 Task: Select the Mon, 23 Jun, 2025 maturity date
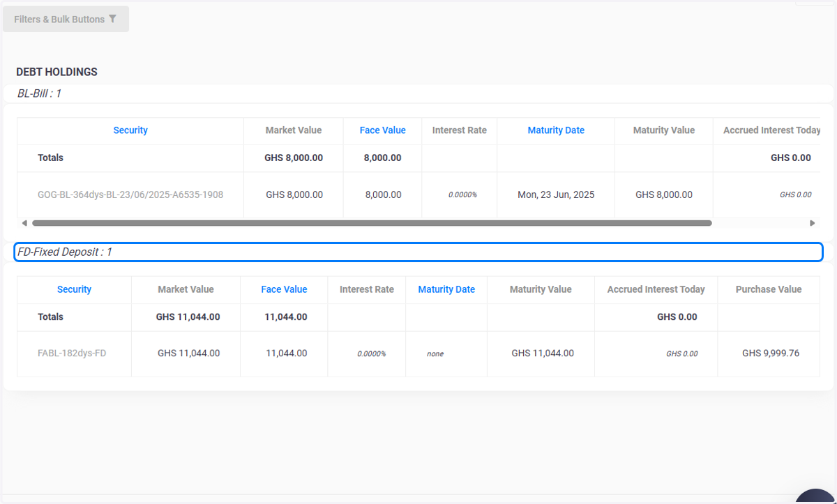[556, 195]
